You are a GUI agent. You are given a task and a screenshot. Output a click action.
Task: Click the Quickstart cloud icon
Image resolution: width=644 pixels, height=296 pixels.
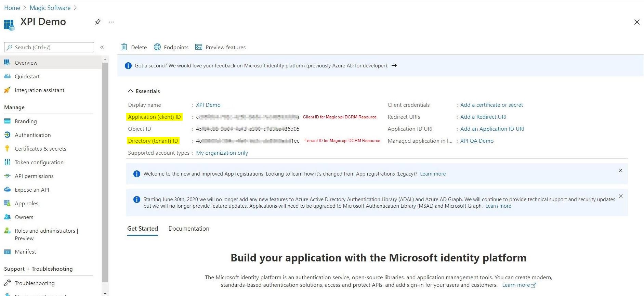tap(7, 76)
